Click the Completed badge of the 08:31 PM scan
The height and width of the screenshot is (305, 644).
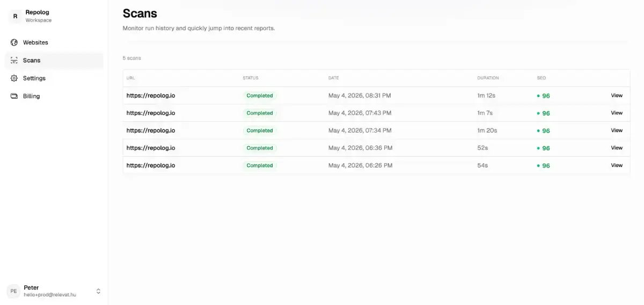tap(260, 96)
